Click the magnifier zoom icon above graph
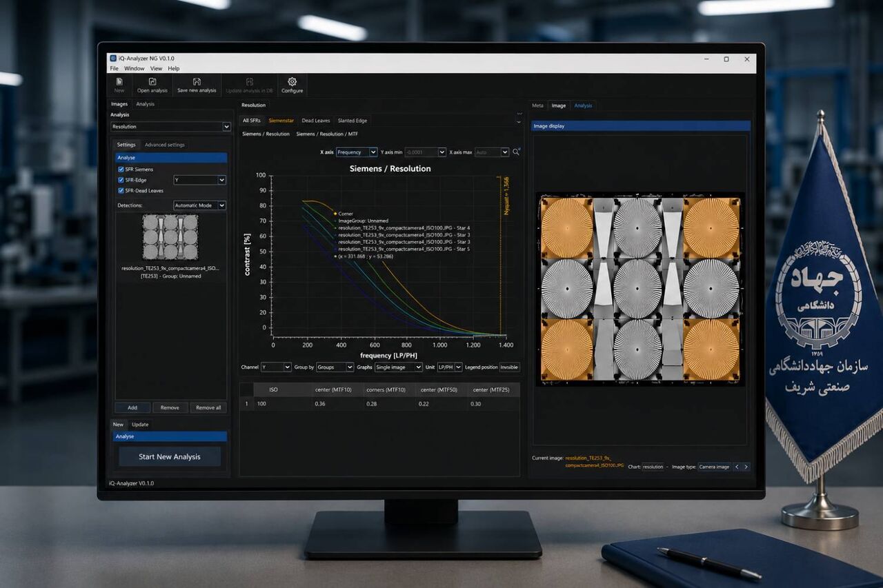This screenshot has height=588, width=883. pyautogui.click(x=516, y=152)
